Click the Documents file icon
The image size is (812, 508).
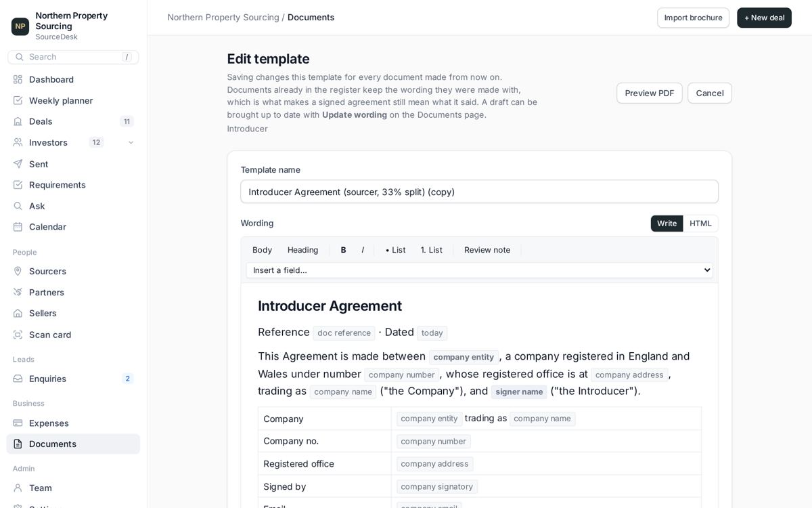pos(18,444)
